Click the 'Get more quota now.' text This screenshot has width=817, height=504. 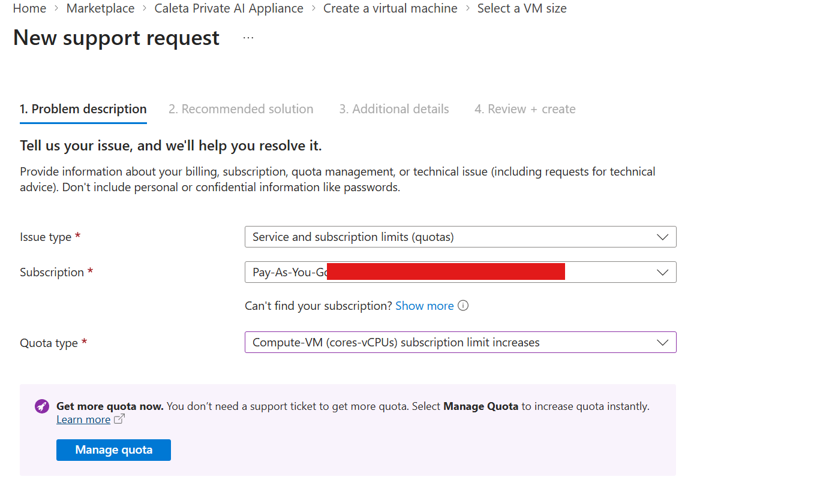pyautogui.click(x=110, y=406)
